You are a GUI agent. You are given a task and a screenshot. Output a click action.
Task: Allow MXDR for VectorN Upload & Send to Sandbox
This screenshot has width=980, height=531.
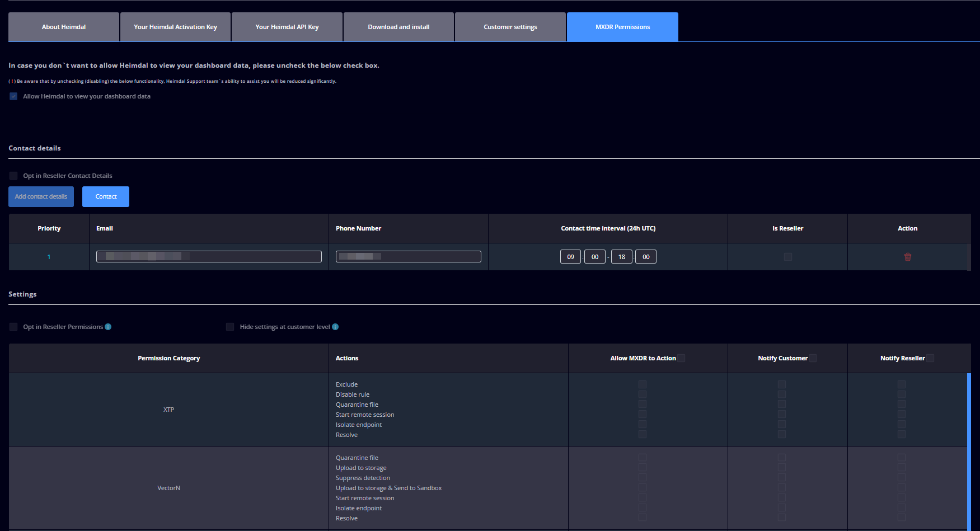point(643,488)
